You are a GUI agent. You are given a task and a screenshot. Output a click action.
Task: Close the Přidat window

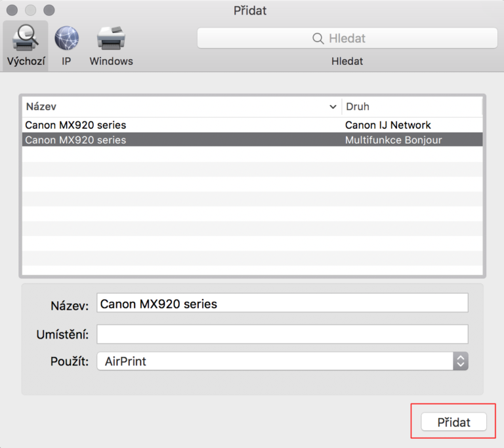tap(12, 10)
